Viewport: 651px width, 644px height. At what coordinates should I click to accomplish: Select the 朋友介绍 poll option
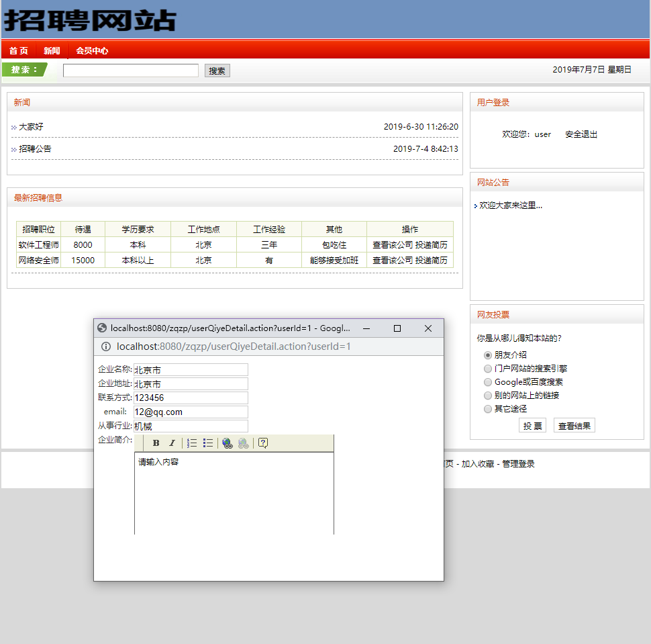pyautogui.click(x=487, y=355)
